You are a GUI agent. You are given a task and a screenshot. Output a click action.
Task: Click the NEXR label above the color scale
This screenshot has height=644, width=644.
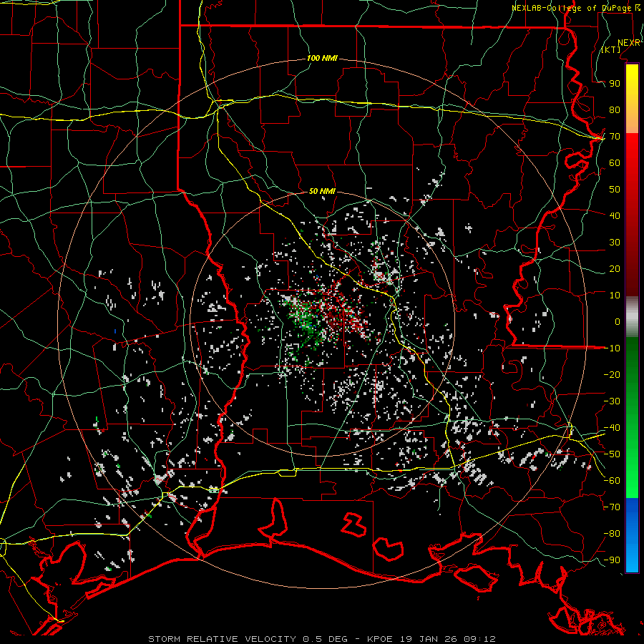click(x=629, y=43)
